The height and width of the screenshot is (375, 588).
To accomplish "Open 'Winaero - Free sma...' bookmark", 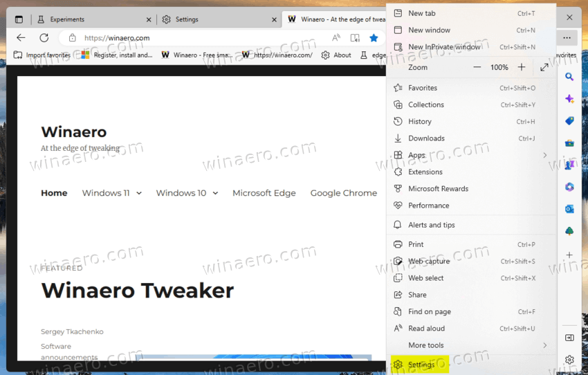I will pos(197,55).
